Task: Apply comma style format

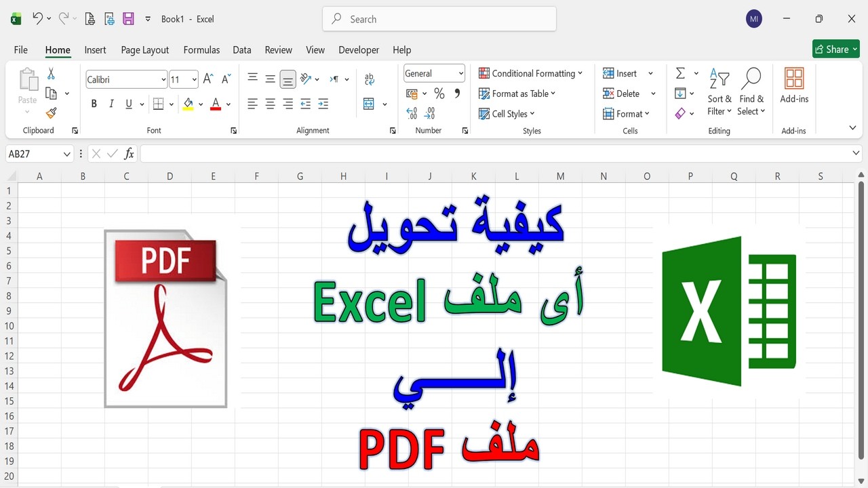Action: click(457, 94)
